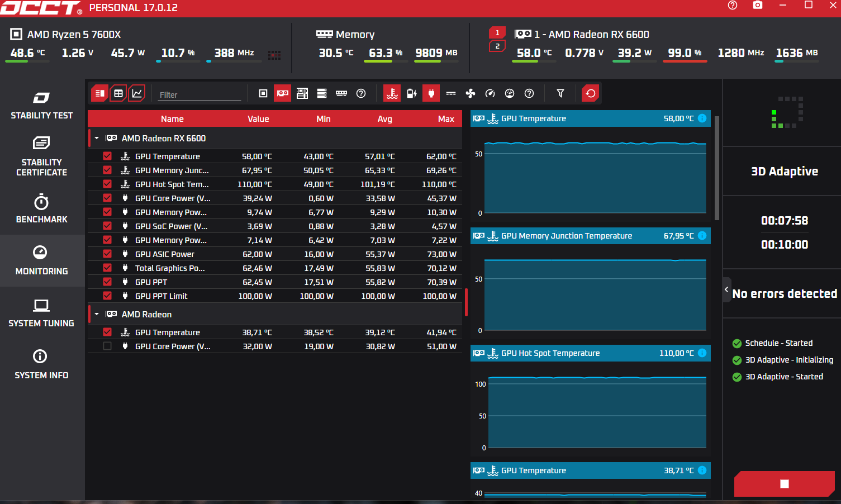Uncheck the GPU SoC Power checkbox
This screenshot has width=841, height=504.
click(107, 226)
